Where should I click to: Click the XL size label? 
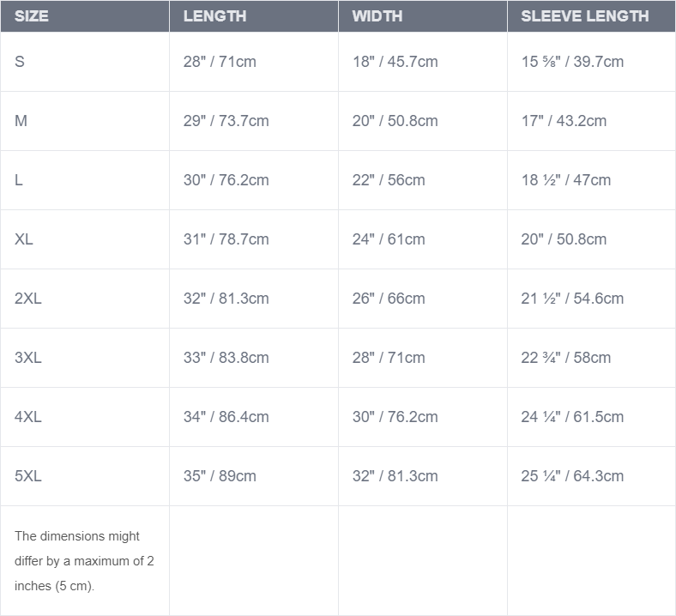click(x=24, y=239)
